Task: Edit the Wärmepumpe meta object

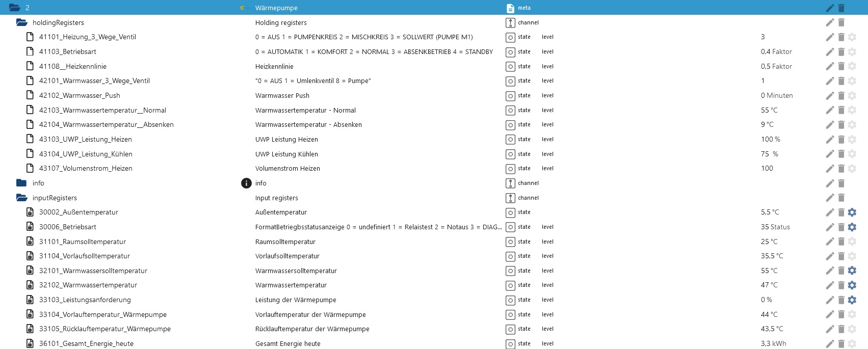Action: point(830,8)
